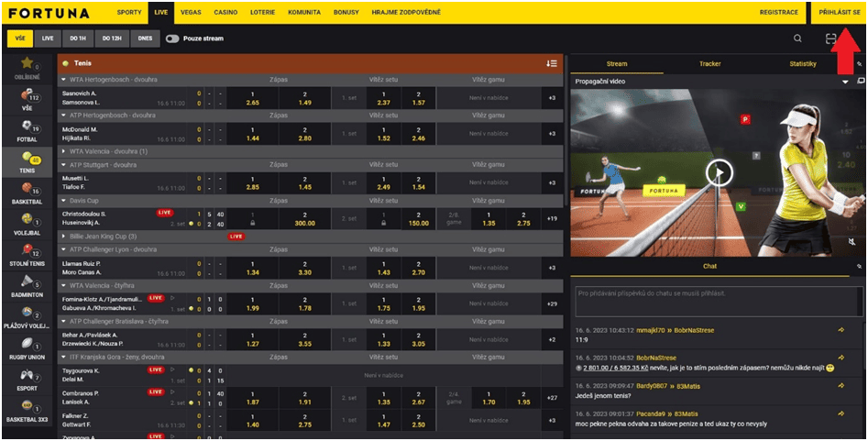Screen dimensions: 868x441
Task: Open the SPORTY menu
Action: click(x=129, y=12)
